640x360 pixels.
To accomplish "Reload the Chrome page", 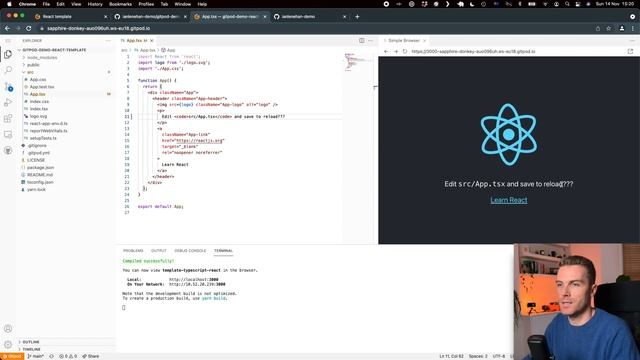I will click(29, 28).
